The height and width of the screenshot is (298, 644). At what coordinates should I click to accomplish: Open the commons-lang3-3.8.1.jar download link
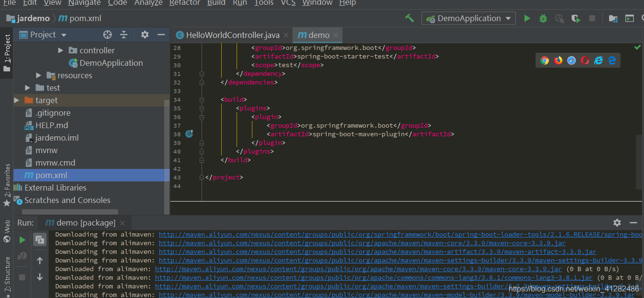374,278
